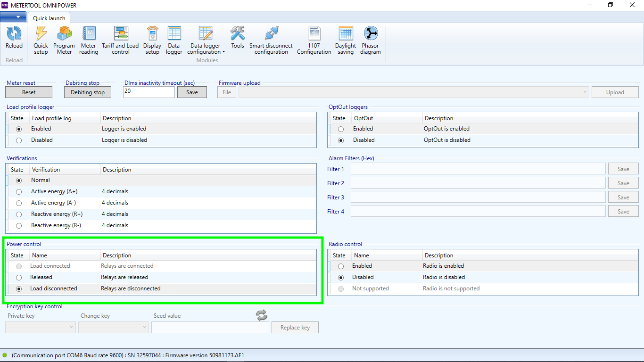Screen dimensions: 644x362
Task: Click Filter 4 input field
Action: pos(478,211)
